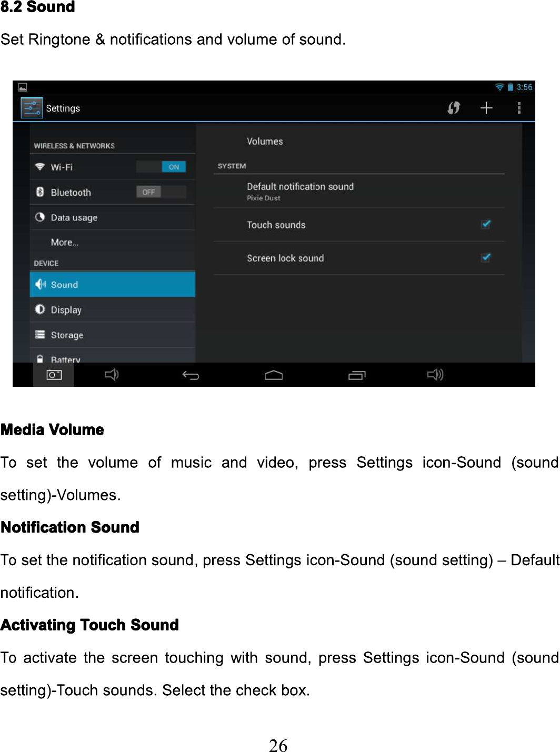Image resolution: width=560 pixels, height=752 pixels.
Task: Tap the volume down speaker icon
Action: (112, 375)
